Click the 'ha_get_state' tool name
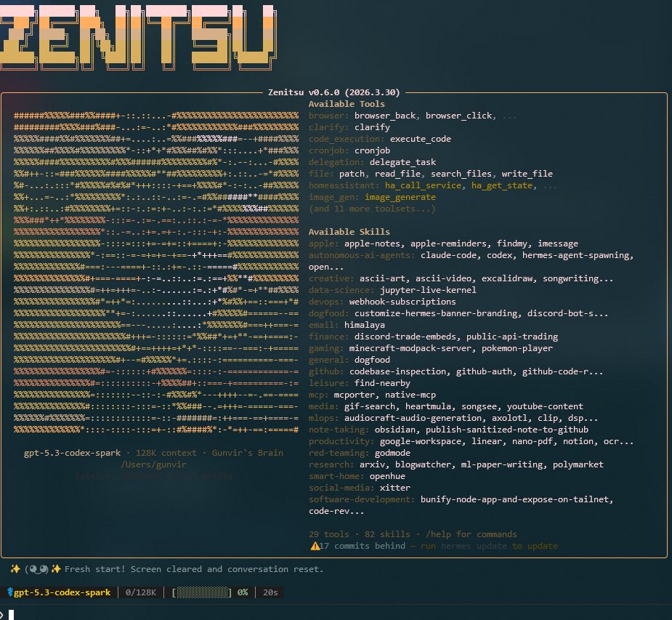This screenshot has height=620, width=672. [501, 185]
